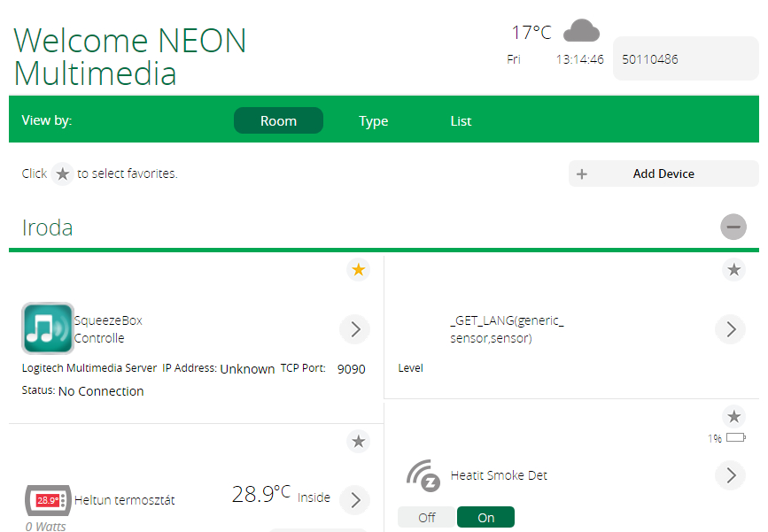Expand generic sensor details chevron

click(730, 329)
